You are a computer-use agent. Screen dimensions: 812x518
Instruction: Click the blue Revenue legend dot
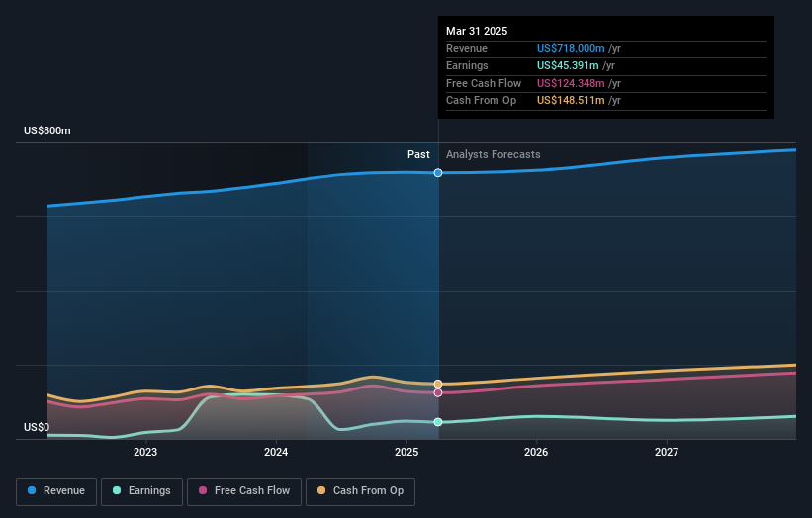(32, 490)
